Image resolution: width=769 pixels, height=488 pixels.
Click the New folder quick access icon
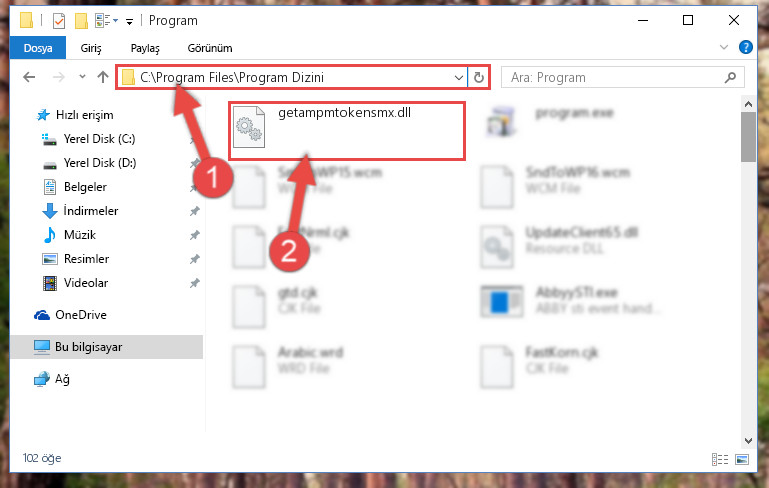pyautogui.click(x=81, y=21)
